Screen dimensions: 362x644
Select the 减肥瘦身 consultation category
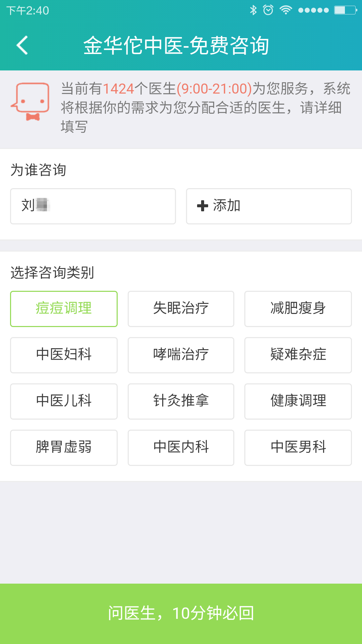tap(298, 309)
